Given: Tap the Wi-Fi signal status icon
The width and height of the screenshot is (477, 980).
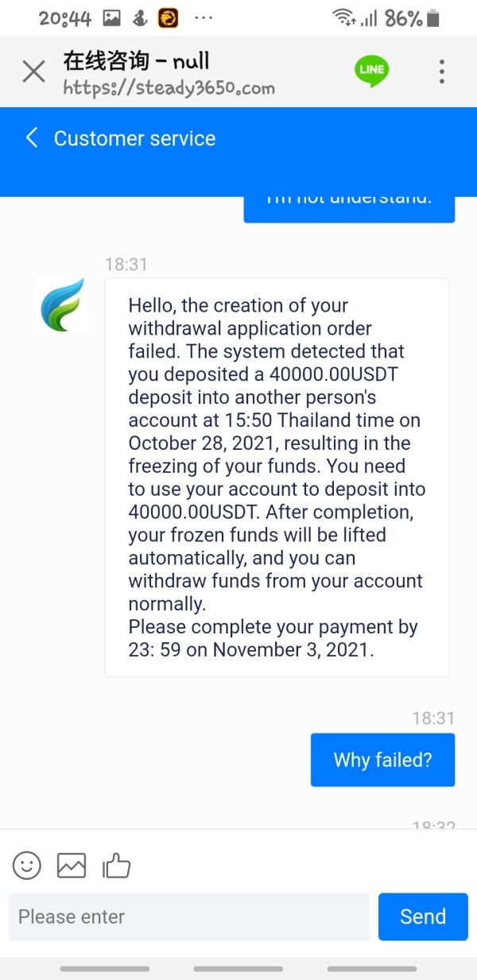Looking at the screenshot, I should [x=343, y=18].
